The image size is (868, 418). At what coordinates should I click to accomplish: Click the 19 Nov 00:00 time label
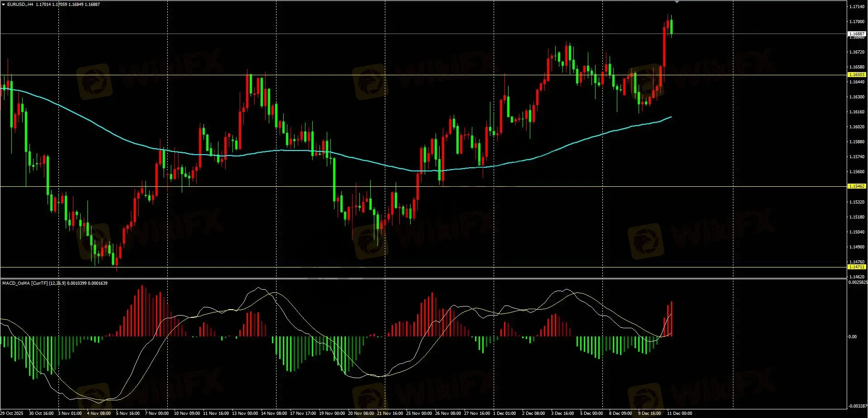(x=332, y=413)
